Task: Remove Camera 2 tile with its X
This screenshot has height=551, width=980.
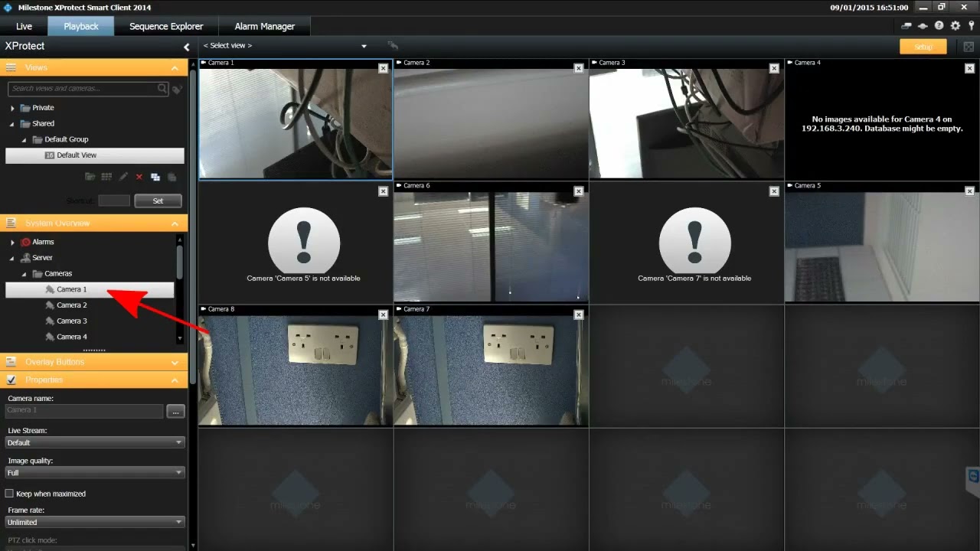Action: [x=579, y=68]
